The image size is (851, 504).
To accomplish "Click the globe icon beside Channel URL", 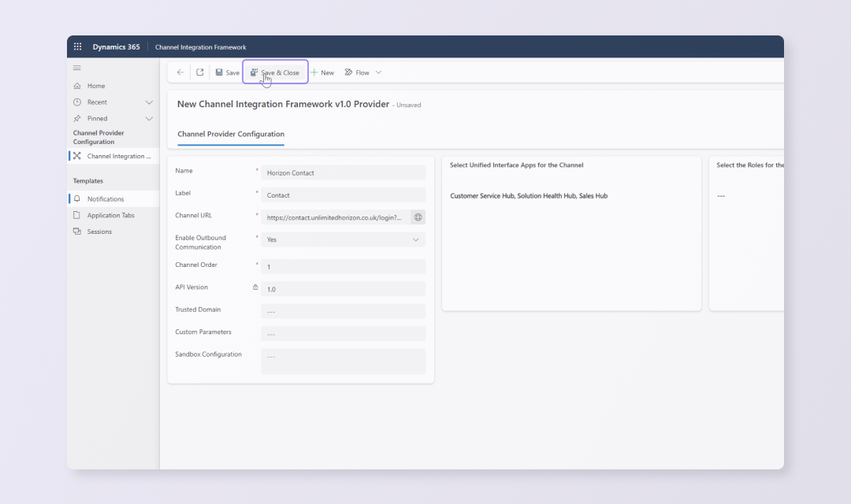I will coord(418,217).
